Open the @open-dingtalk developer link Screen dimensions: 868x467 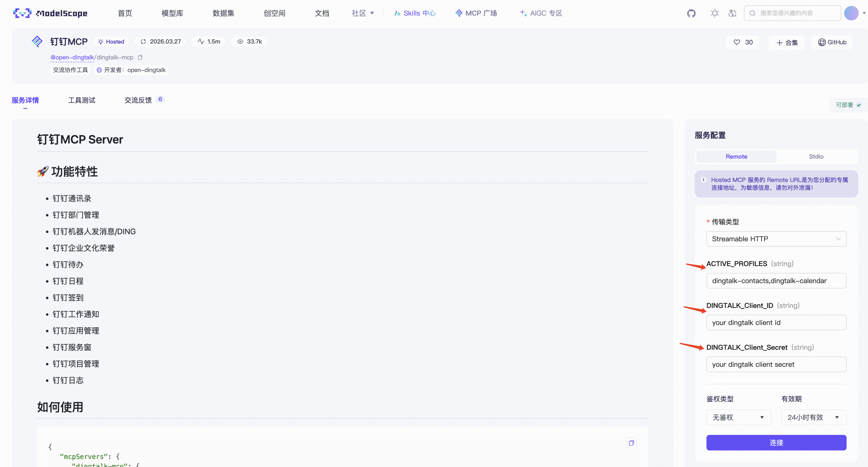click(x=72, y=57)
